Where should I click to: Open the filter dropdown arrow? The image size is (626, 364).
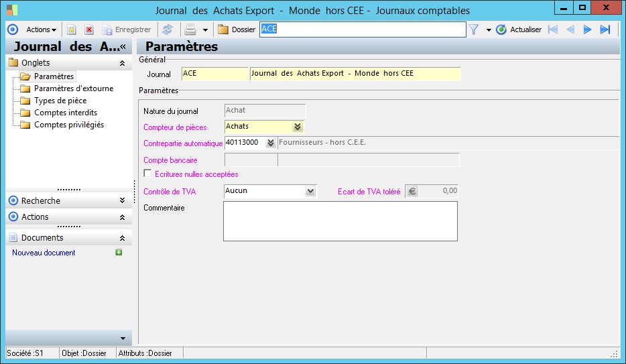point(489,30)
